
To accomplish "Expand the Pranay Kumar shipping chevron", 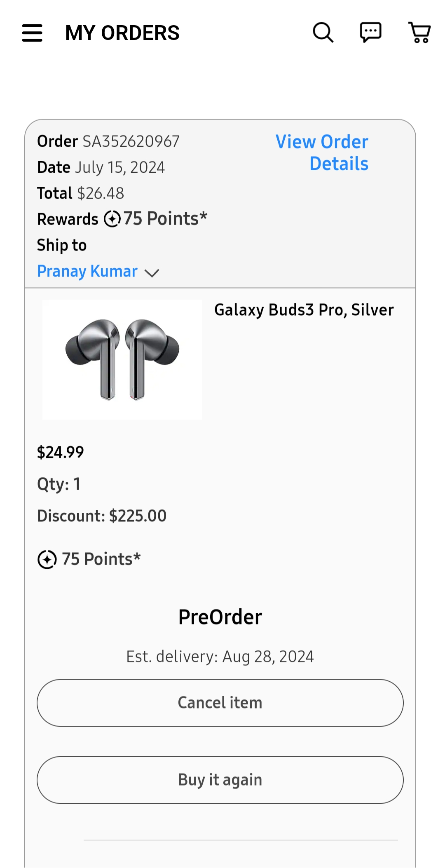I will click(x=152, y=273).
